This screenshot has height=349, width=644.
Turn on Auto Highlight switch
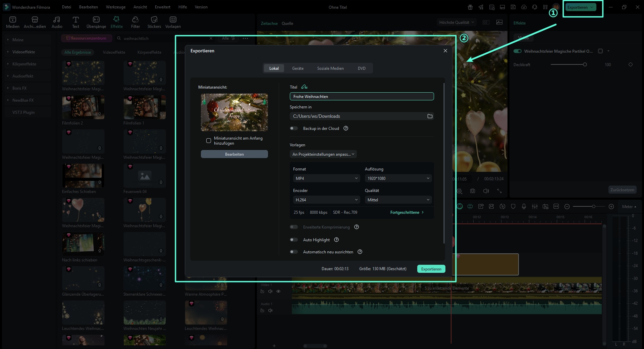(x=294, y=240)
